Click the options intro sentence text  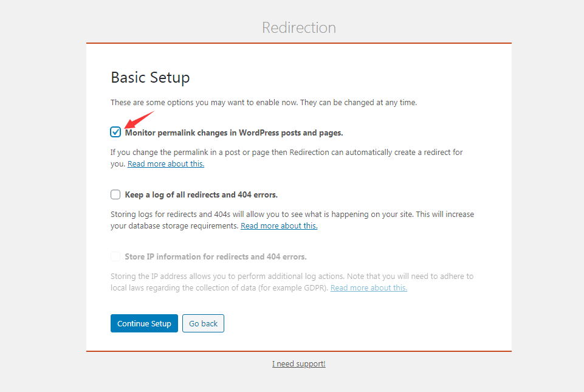263,102
